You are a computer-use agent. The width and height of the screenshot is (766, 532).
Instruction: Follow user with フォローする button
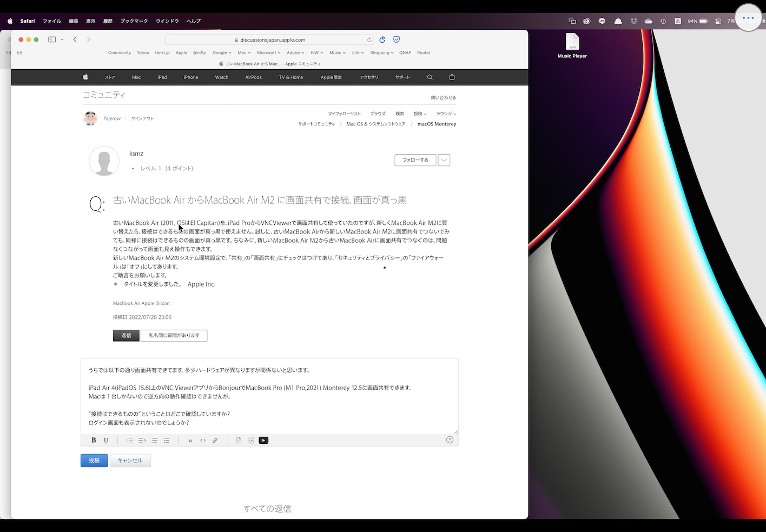[415, 160]
